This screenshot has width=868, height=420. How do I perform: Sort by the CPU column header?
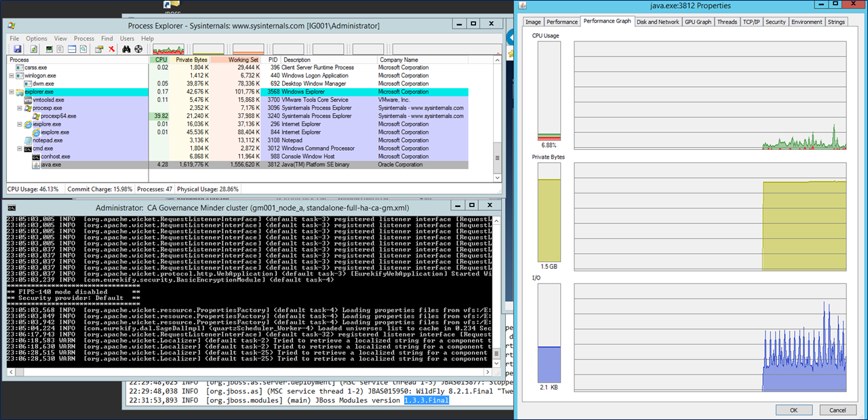pos(159,60)
